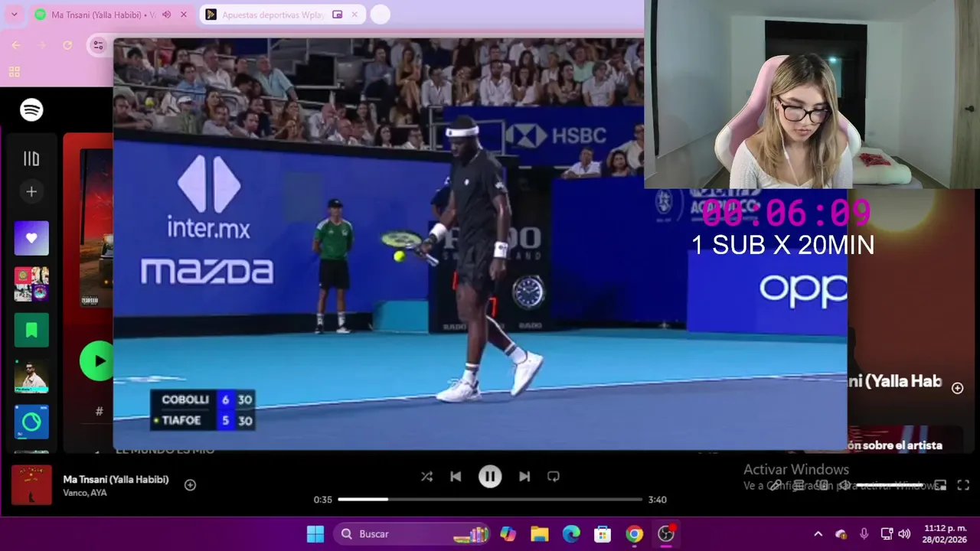The height and width of the screenshot is (551, 980).
Task: Open the Windows Start menu
Action: pos(315,534)
